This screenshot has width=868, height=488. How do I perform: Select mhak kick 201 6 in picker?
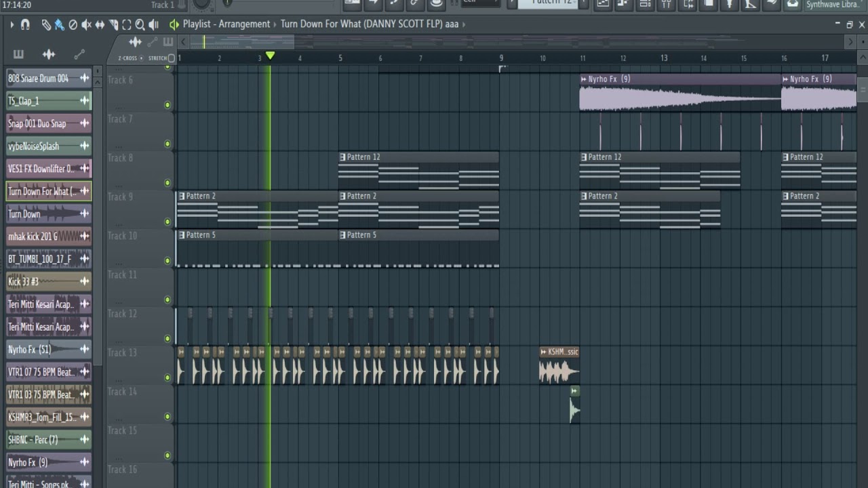tap(49, 237)
